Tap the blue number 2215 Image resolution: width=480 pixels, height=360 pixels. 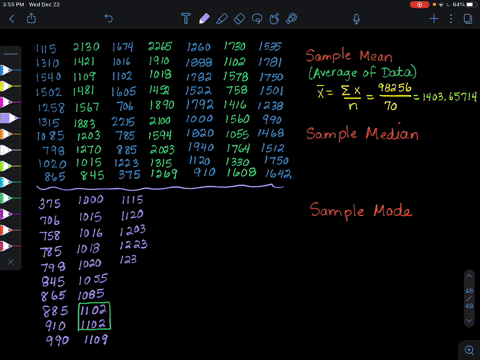point(123,121)
